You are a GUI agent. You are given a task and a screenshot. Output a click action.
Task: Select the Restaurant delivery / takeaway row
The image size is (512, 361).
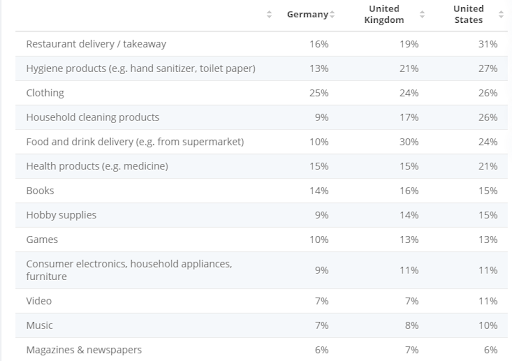(261, 44)
